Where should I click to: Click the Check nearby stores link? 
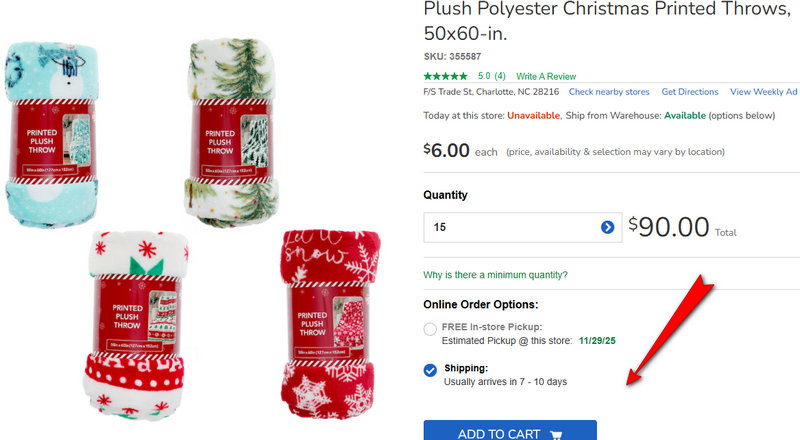click(x=609, y=92)
